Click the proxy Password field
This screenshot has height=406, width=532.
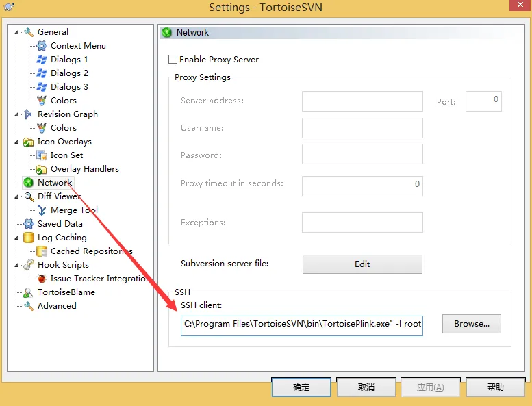pos(362,154)
